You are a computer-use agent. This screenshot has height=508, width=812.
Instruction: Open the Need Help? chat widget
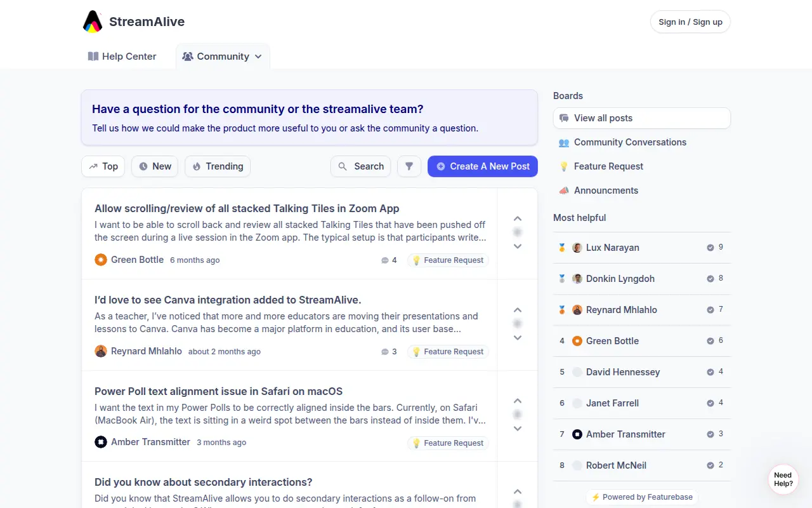click(783, 479)
